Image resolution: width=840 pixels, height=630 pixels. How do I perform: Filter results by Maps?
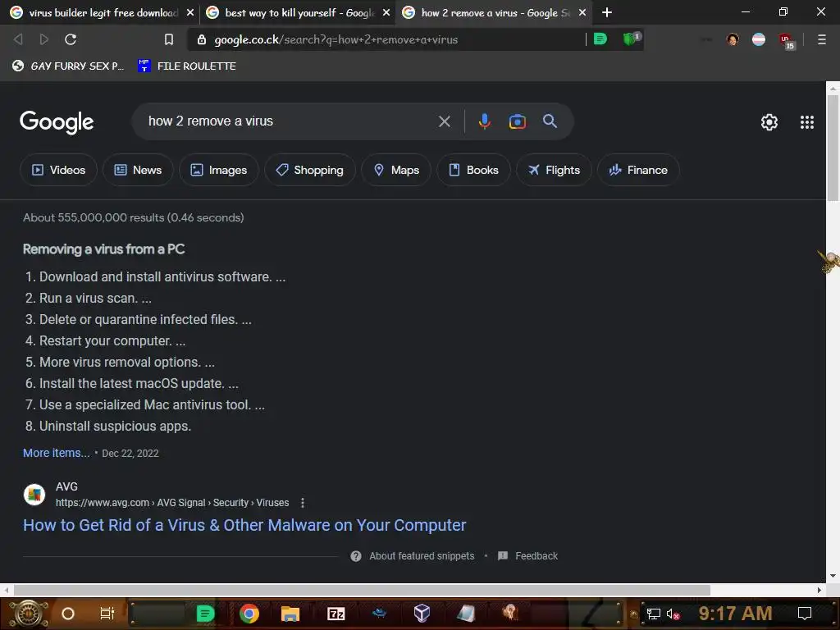click(396, 170)
